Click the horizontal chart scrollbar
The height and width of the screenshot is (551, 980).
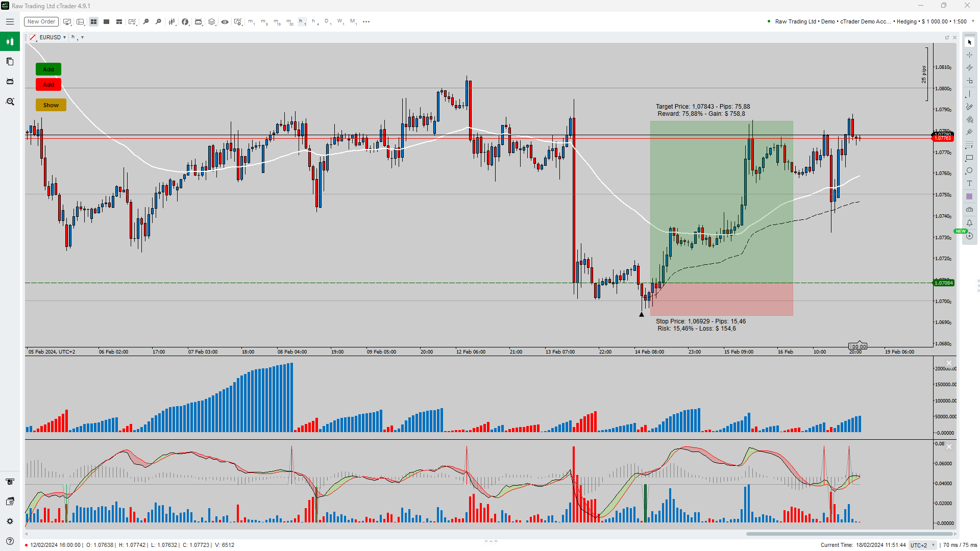849,534
